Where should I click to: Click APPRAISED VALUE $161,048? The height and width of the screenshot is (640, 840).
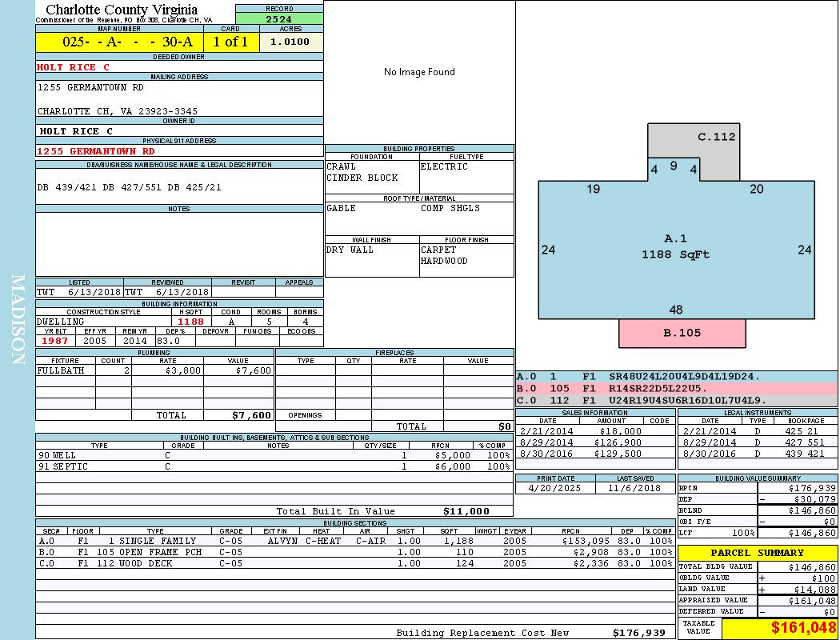point(812,600)
